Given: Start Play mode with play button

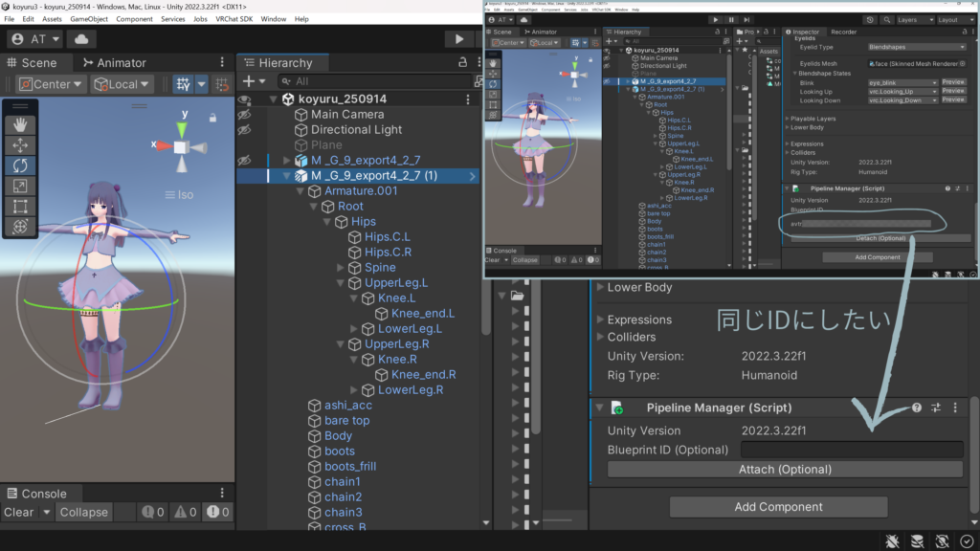Looking at the screenshot, I should tap(459, 38).
